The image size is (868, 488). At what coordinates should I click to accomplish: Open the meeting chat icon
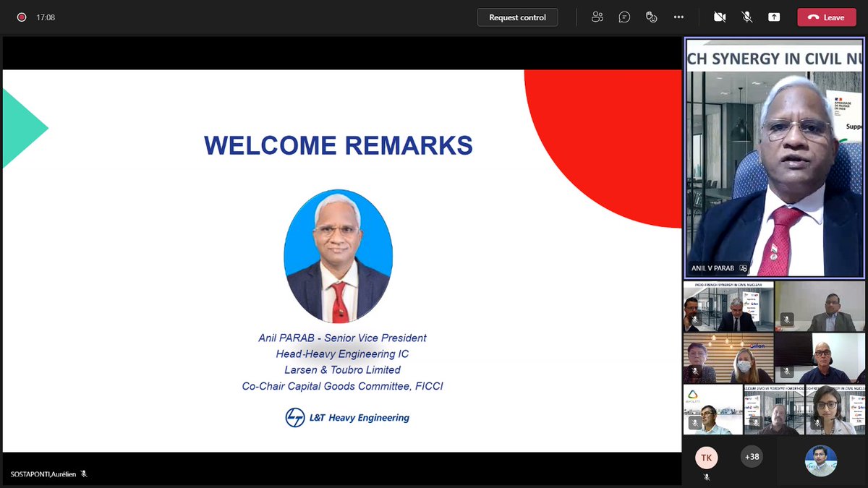tap(624, 17)
